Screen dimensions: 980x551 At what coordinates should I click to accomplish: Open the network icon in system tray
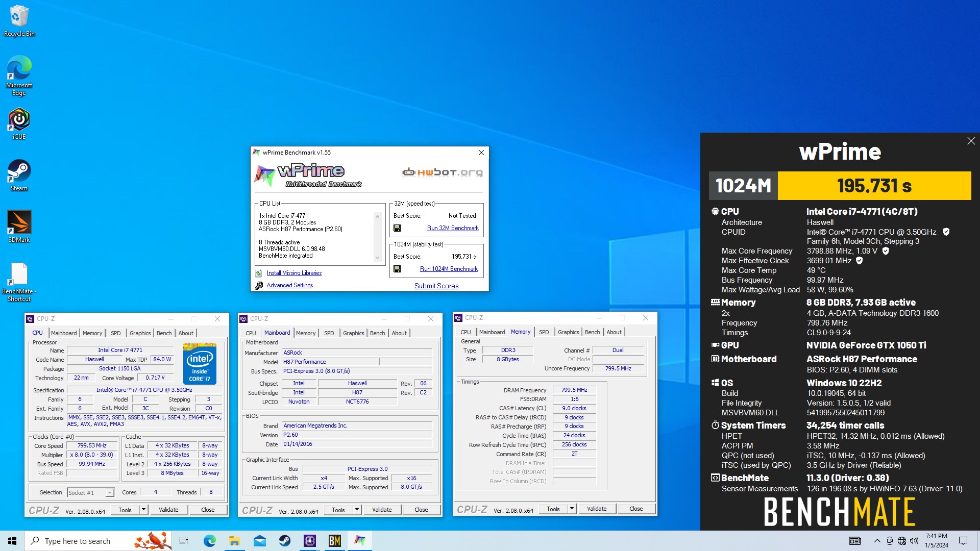tap(902, 541)
